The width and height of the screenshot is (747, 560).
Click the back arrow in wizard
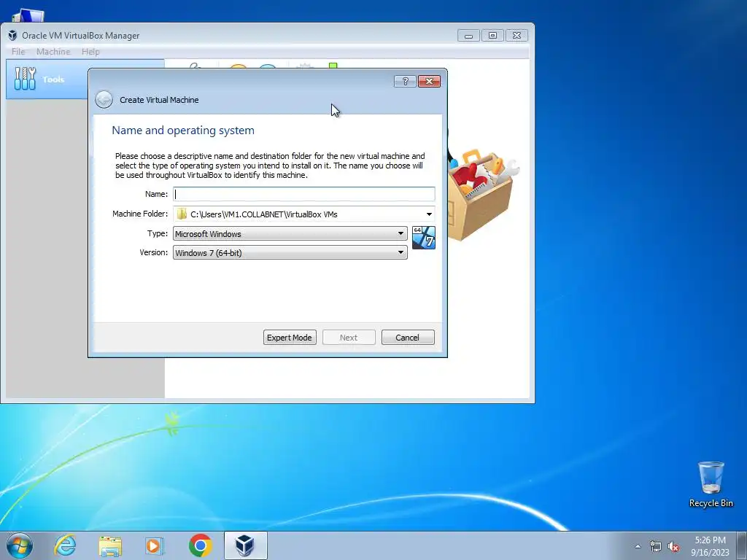pos(104,99)
